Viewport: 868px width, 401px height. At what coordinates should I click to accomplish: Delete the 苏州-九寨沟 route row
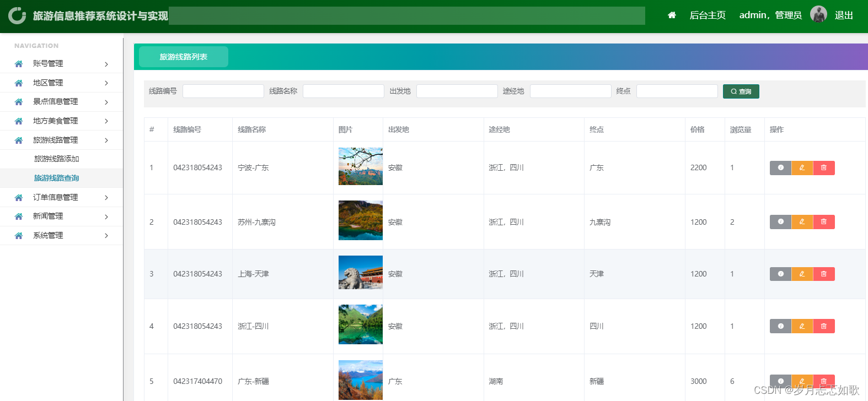click(824, 222)
